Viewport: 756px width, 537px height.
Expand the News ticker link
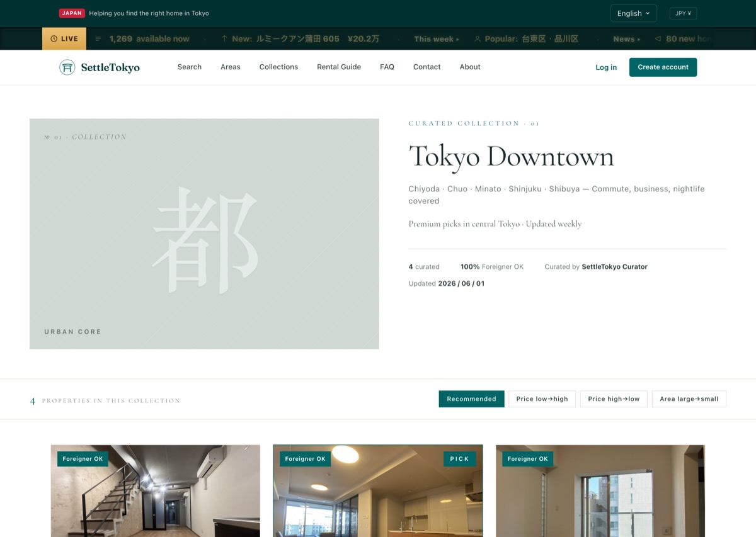626,39
